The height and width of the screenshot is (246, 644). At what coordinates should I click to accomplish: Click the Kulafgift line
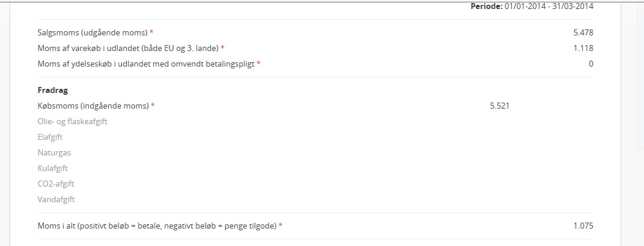tap(53, 168)
